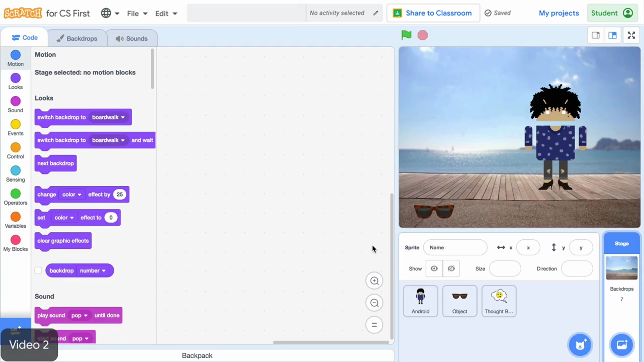
Task: Click the project title input field
Action: tap(247, 13)
